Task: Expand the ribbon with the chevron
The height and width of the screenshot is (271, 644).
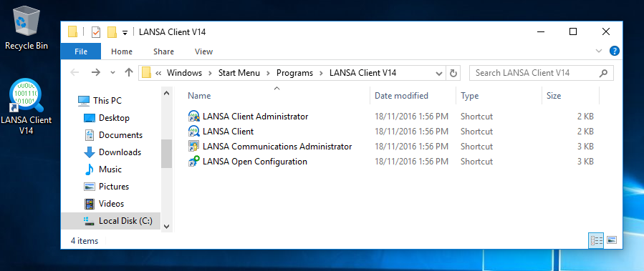Action: (x=598, y=51)
